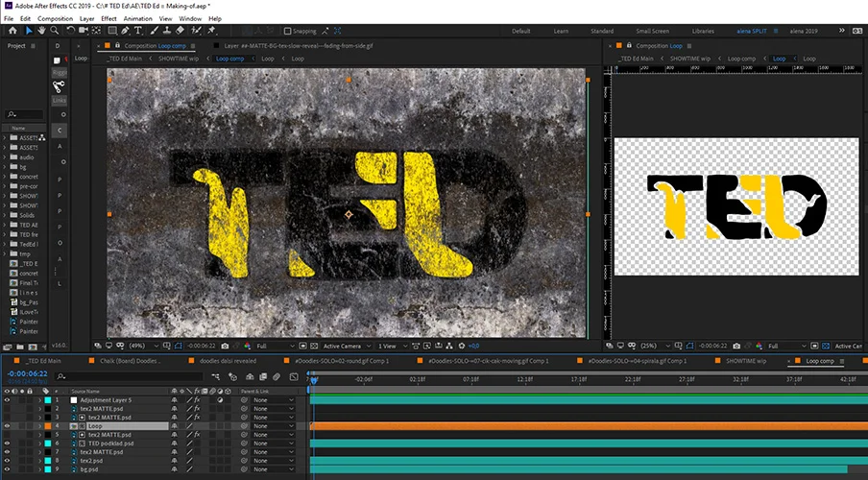
Task: Open the show channel color icon in viewer
Action: 247,346
